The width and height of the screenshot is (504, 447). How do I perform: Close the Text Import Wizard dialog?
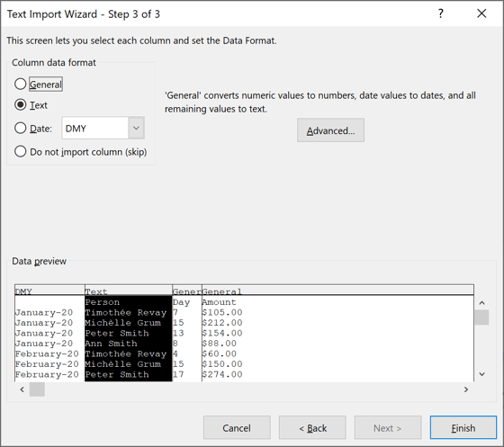coord(481,13)
